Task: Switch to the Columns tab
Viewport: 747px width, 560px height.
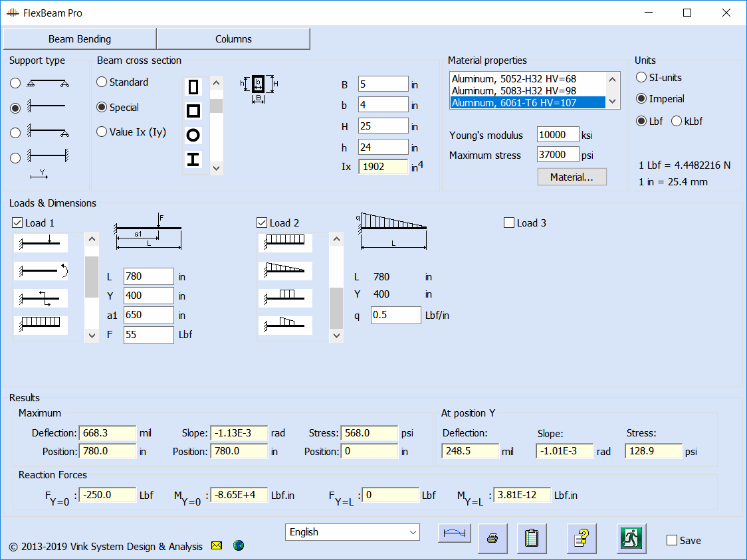Action: click(233, 39)
